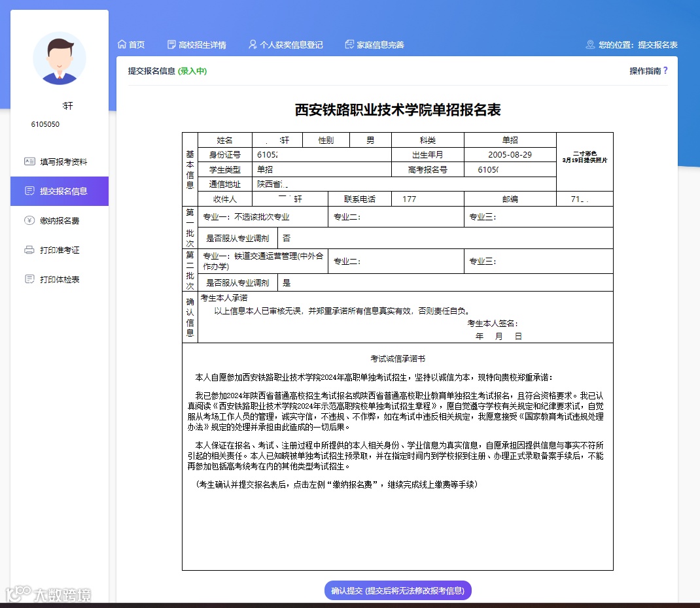700x608 pixels.
Task: Click the person icon beside 个人获奖信息登记
Action: (253, 44)
